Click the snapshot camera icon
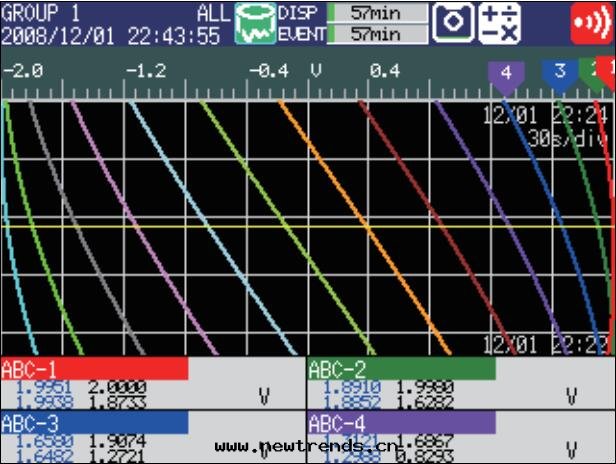The image size is (616, 464). [x=453, y=22]
